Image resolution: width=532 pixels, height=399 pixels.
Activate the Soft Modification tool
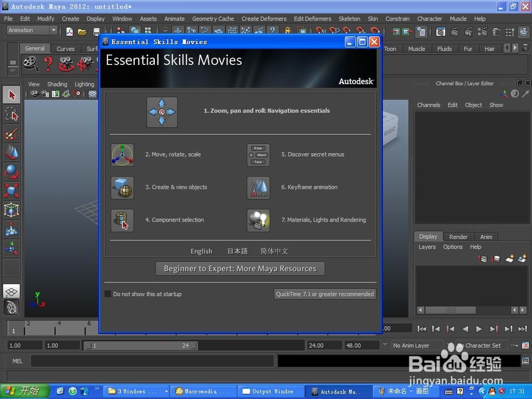pyautogui.click(x=11, y=229)
